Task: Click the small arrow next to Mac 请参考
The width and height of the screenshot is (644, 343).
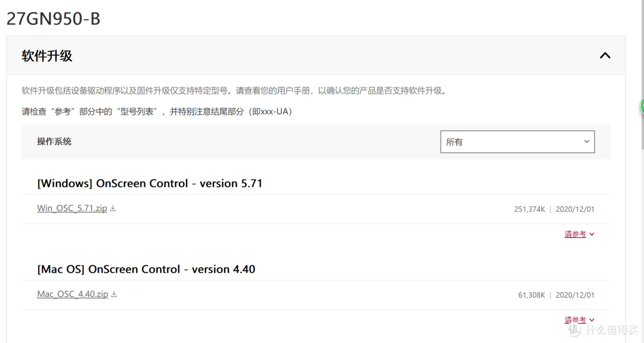Action: point(592,320)
